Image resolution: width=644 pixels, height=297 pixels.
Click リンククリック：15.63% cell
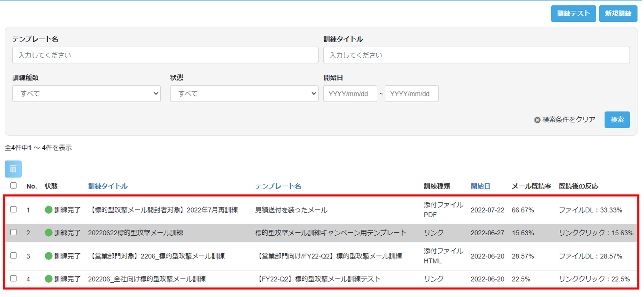[596, 233]
